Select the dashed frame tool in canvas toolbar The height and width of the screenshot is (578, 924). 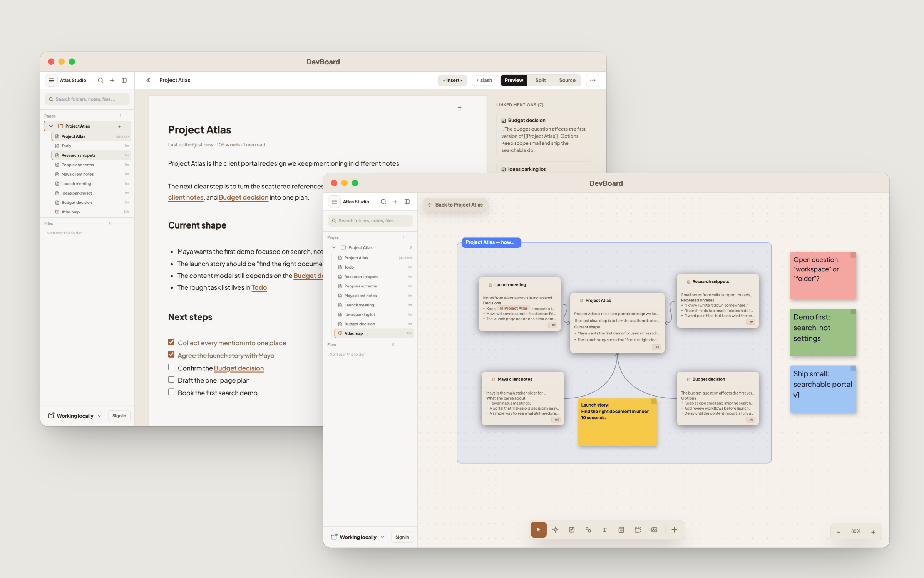pos(638,530)
